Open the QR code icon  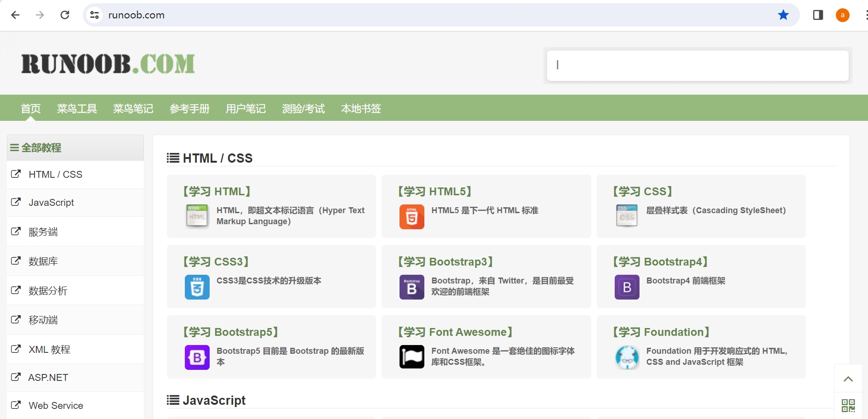(848, 406)
